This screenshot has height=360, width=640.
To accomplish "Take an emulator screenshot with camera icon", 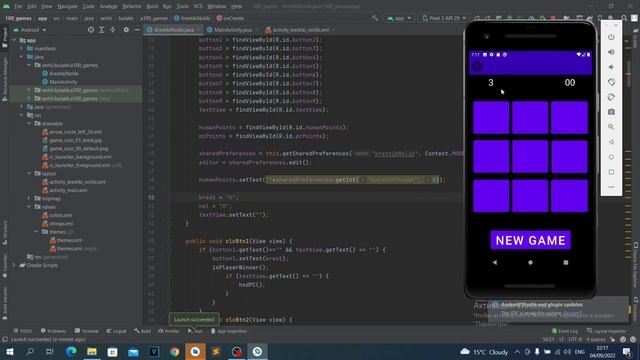I will coord(611,112).
